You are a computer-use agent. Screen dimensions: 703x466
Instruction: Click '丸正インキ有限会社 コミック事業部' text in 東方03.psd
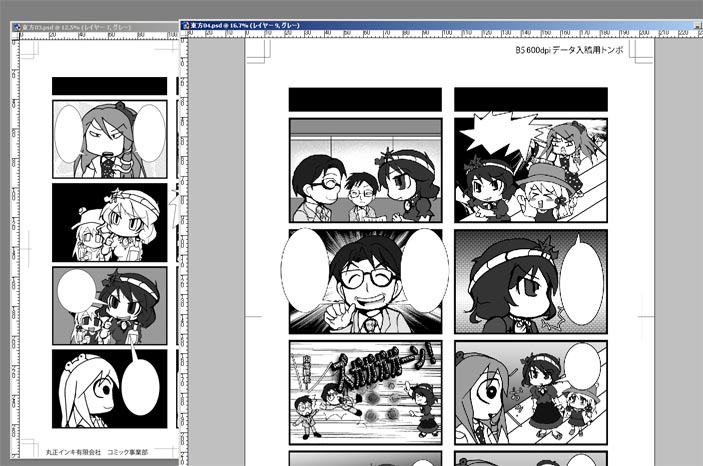[x=97, y=452]
